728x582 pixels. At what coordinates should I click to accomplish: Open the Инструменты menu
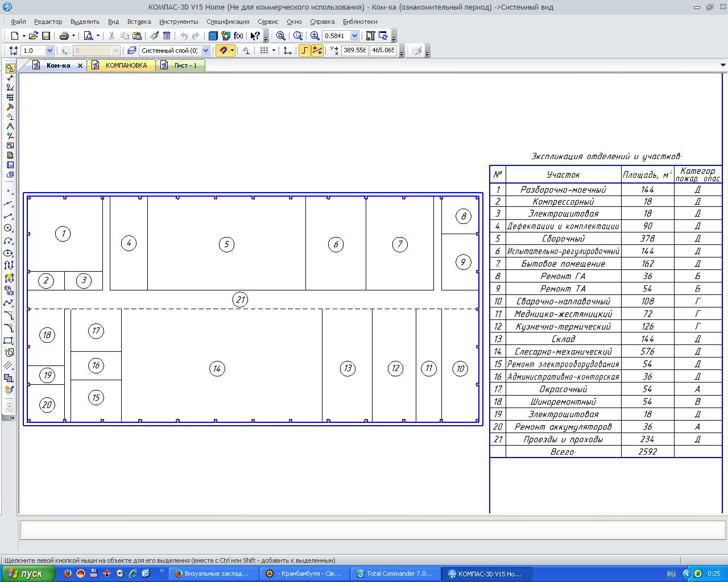click(x=179, y=22)
